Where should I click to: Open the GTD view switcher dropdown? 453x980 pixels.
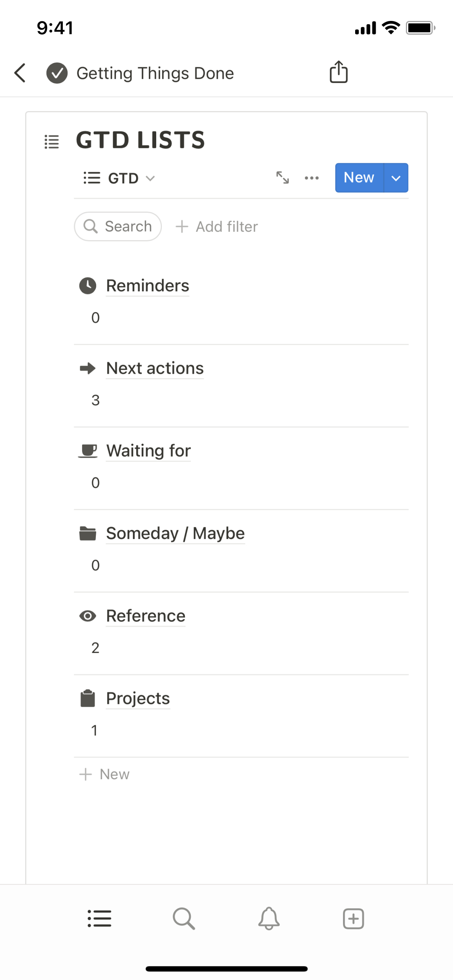tap(119, 178)
